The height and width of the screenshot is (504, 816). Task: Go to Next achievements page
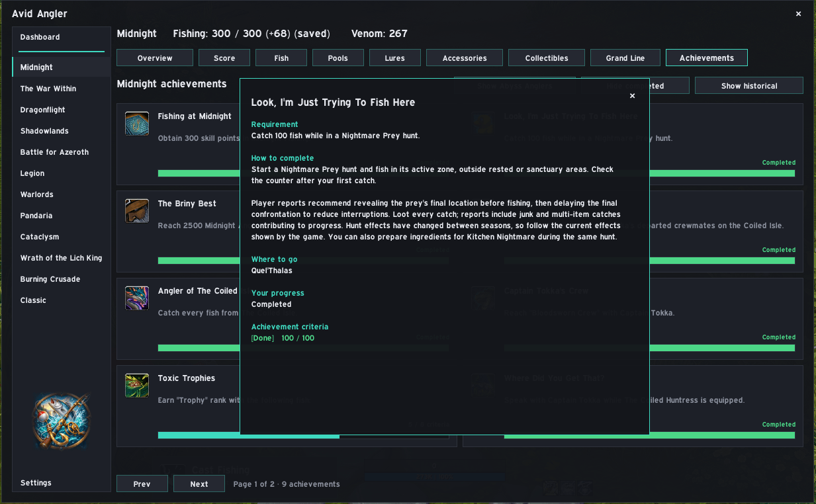point(199,484)
